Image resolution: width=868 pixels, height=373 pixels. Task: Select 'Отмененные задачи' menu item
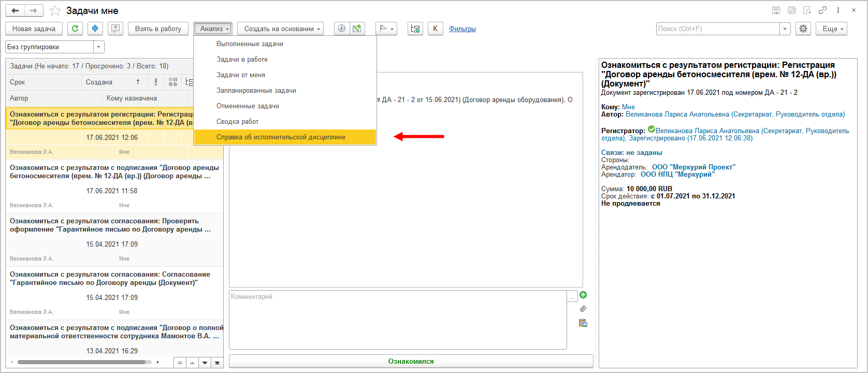click(x=285, y=106)
